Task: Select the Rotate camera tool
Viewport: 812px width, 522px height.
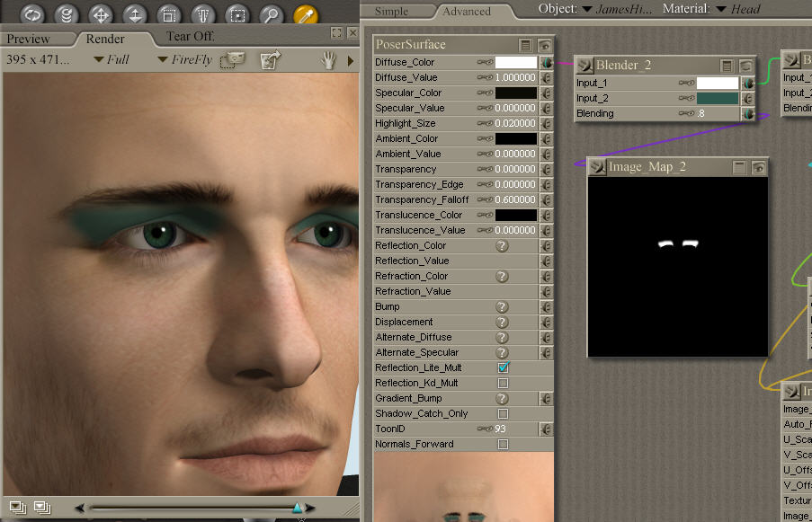Action: coord(31,14)
